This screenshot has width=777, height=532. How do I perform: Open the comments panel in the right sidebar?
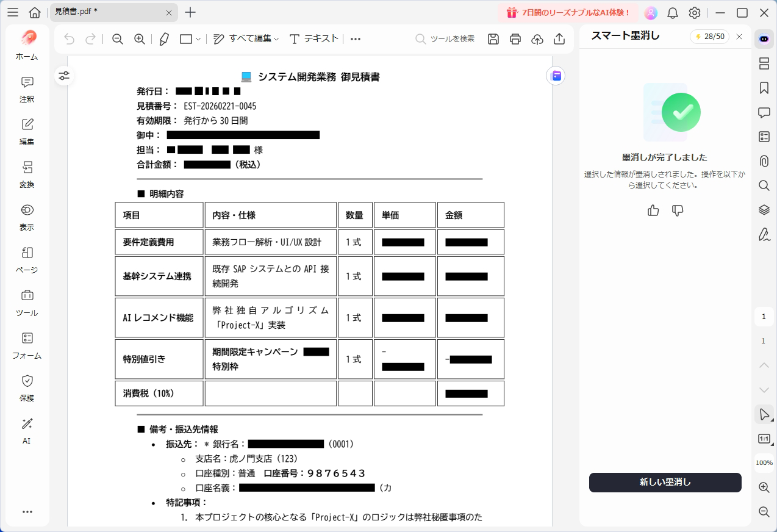point(764,112)
